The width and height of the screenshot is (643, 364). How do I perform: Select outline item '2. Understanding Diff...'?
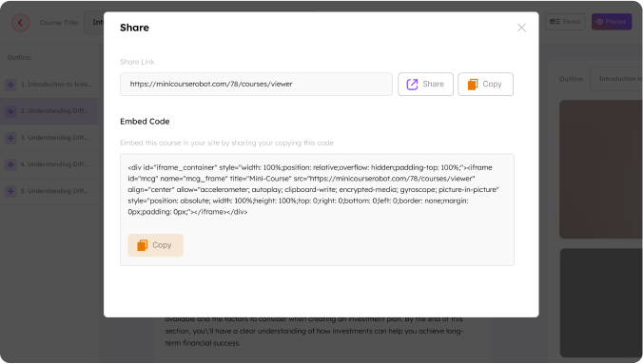coord(49,111)
